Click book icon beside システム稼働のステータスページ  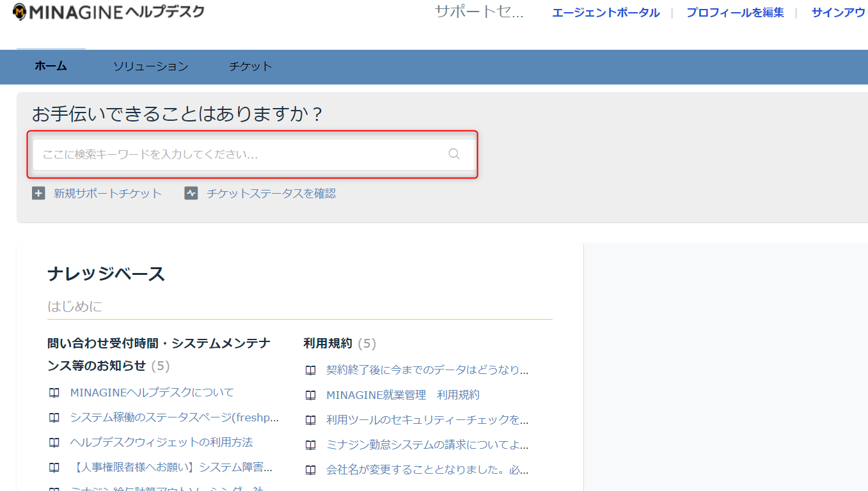point(54,417)
